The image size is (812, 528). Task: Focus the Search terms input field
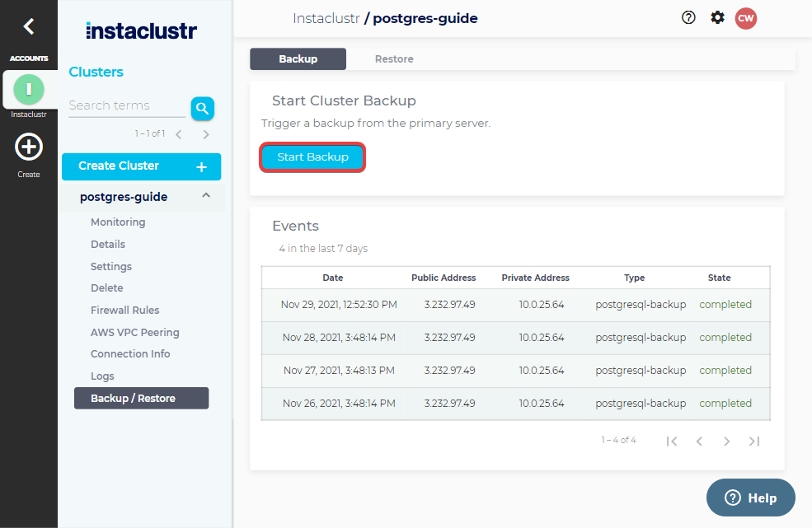coord(127,105)
